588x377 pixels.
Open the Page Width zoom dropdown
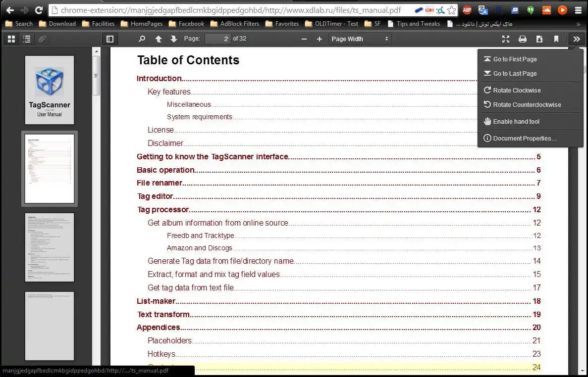pyautogui.click(x=360, y=39)
